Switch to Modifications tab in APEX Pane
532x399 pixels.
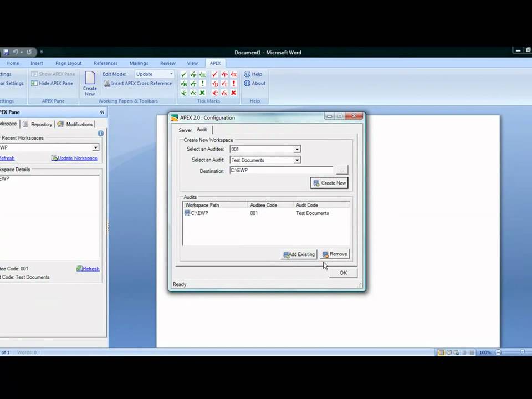pos(75,125)
